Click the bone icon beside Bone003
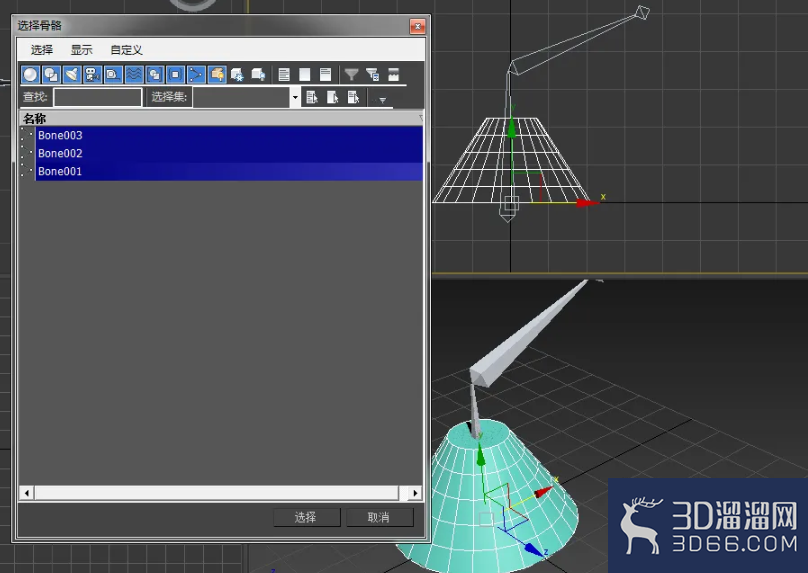The image size is (808, 573). [27, 135]
